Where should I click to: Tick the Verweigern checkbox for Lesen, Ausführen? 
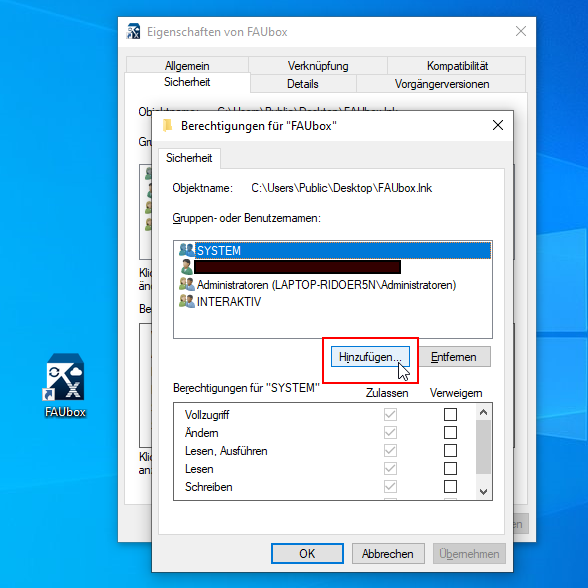450,450
